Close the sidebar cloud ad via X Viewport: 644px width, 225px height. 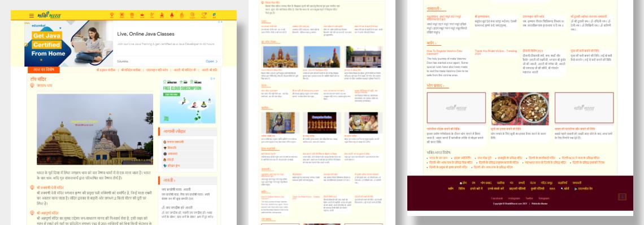click(x=214, y=79)
